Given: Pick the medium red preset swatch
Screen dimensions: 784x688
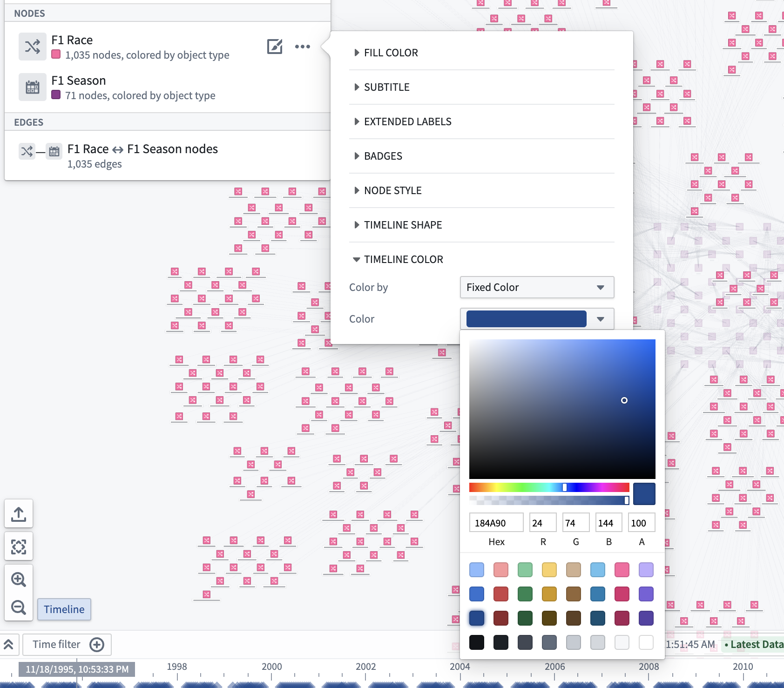Looking at the screenshot, I should (x=501, y=594).
